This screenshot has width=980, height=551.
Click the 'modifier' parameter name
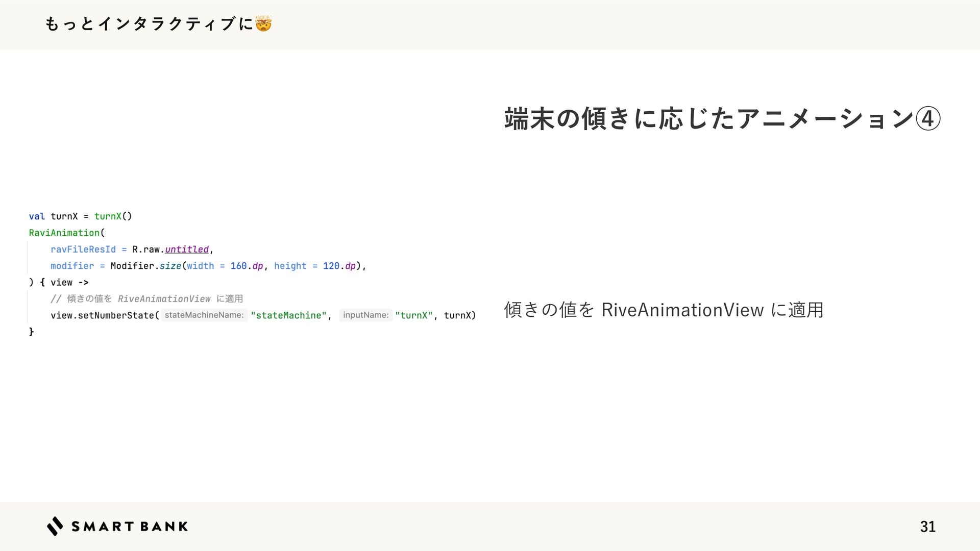coord(72,266)
